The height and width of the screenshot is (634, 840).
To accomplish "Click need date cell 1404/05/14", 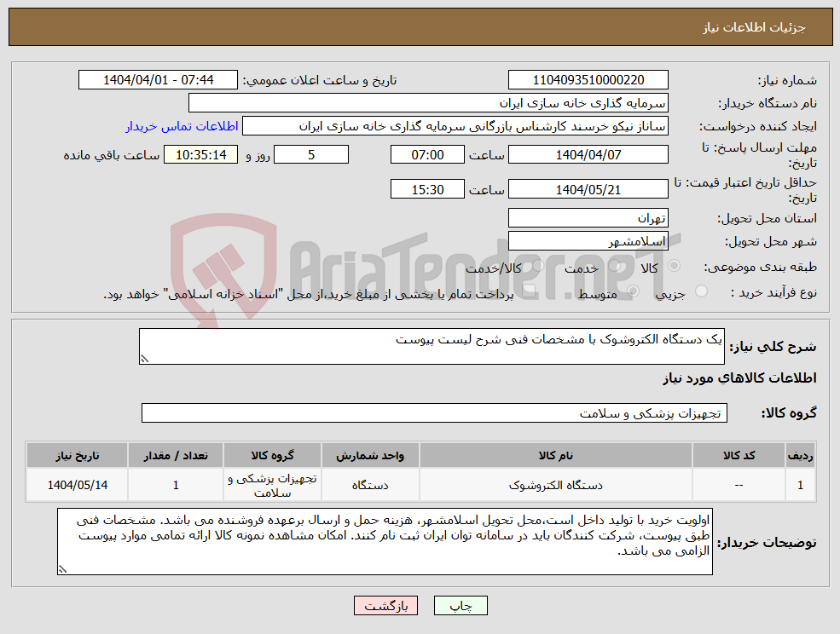I will pos(77,485).
